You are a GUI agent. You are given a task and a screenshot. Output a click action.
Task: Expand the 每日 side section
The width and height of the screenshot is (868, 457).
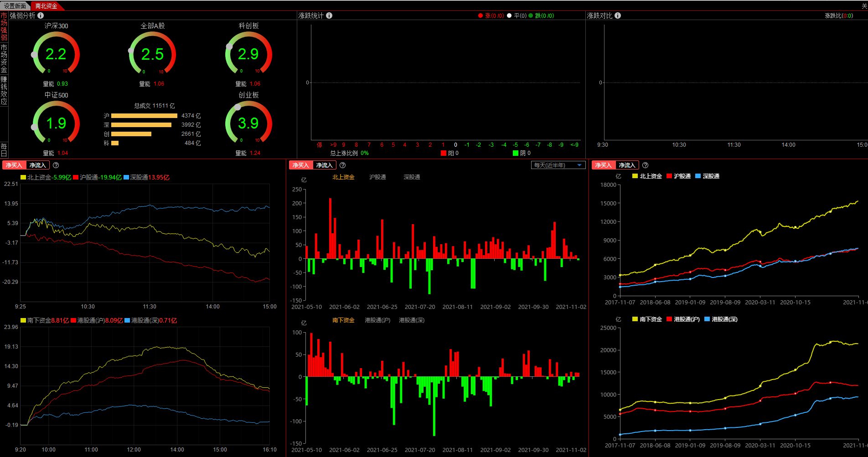pyautogui.click(x=4, y=149)
